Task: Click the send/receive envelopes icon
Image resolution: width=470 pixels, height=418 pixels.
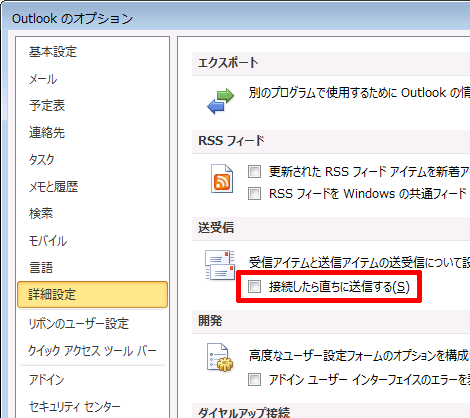Action: (x=220, y=265)
